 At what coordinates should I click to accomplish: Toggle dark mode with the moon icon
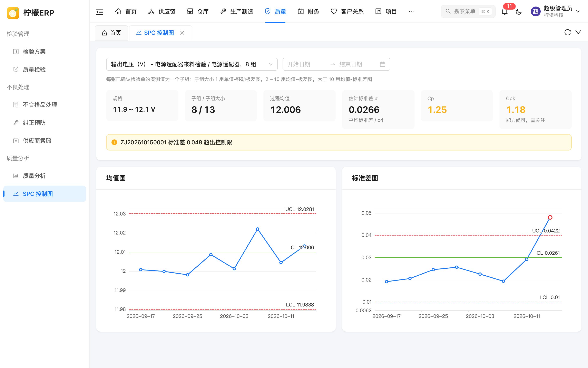519,11
